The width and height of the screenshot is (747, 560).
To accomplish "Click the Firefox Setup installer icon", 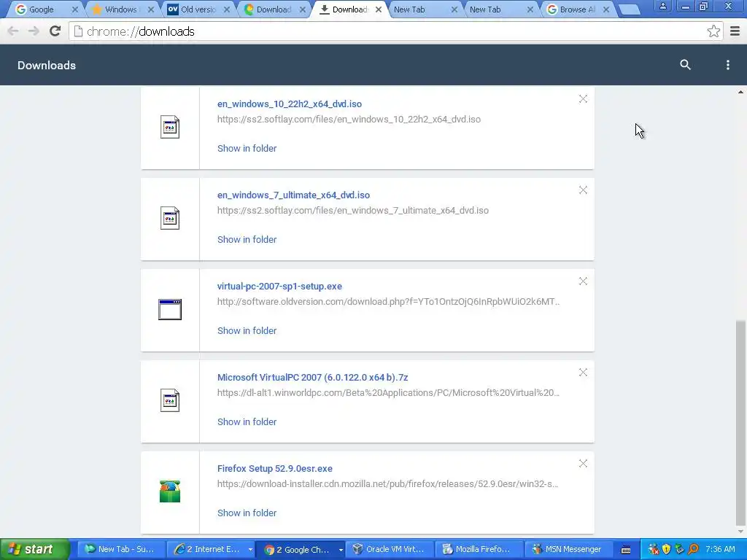I will tap(170, 491).
